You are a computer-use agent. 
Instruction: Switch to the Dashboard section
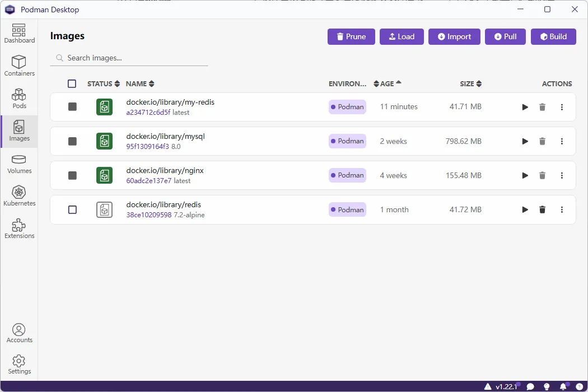click(x=19, y=34)
